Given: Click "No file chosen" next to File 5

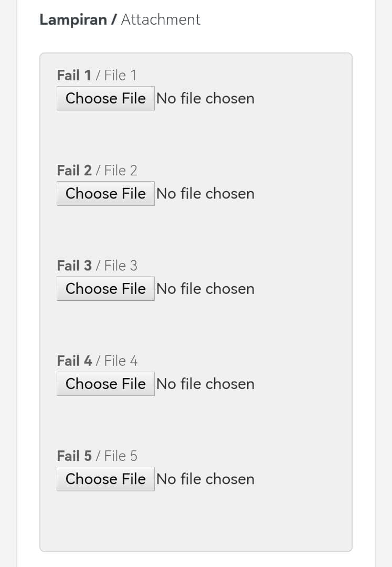Looking at the screenshot, I should 205,479.
